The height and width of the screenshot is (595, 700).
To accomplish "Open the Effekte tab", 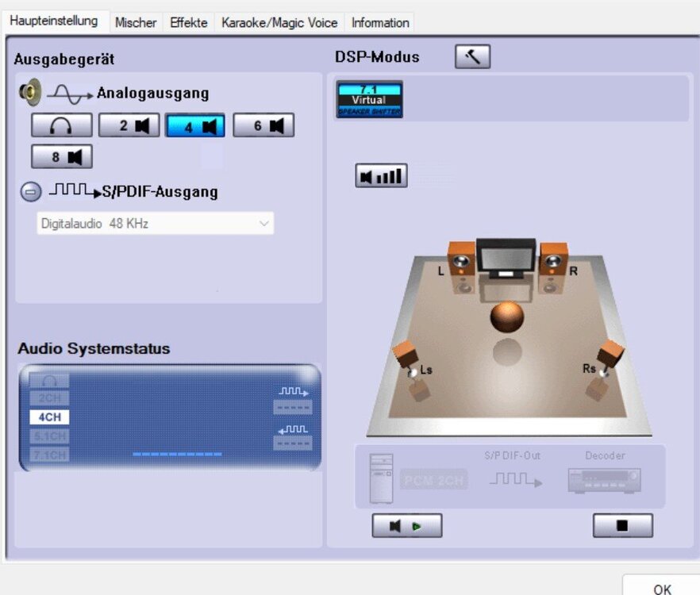I will point(188,23).
